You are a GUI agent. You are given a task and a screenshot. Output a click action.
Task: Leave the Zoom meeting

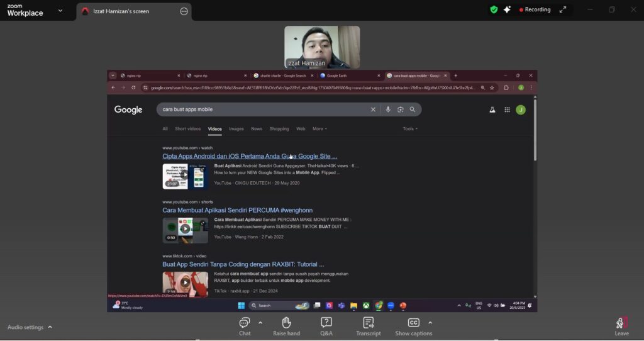pos(621,326)
